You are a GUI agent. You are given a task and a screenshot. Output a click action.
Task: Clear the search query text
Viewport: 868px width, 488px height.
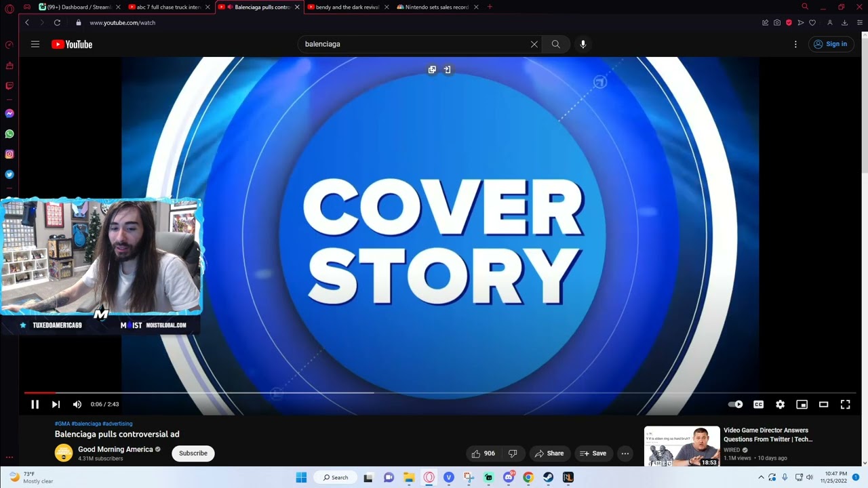point(534,44)
